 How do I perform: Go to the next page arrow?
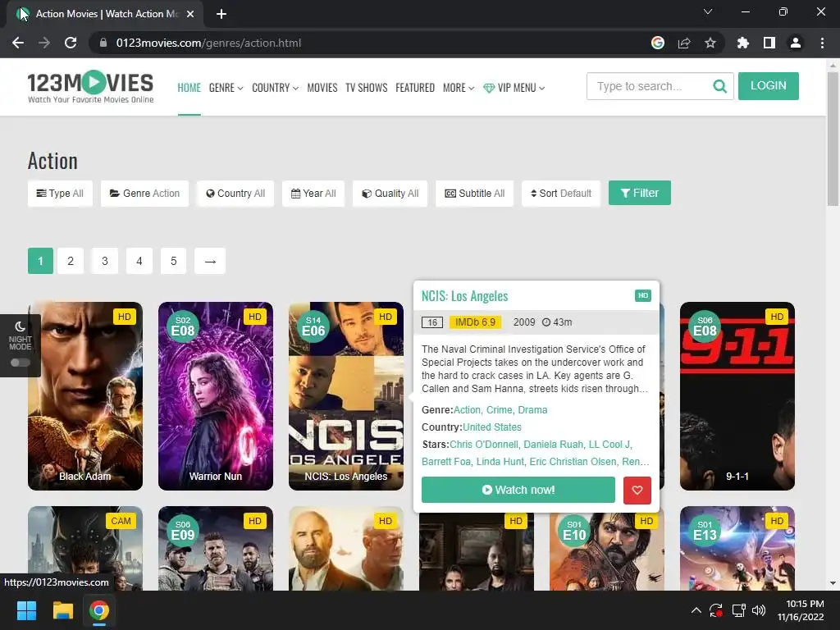(210, 261)
